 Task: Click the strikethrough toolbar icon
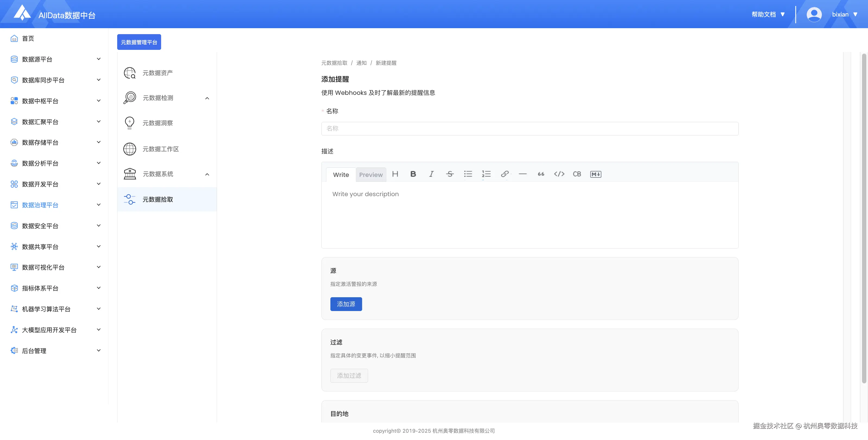click(449, 174)
